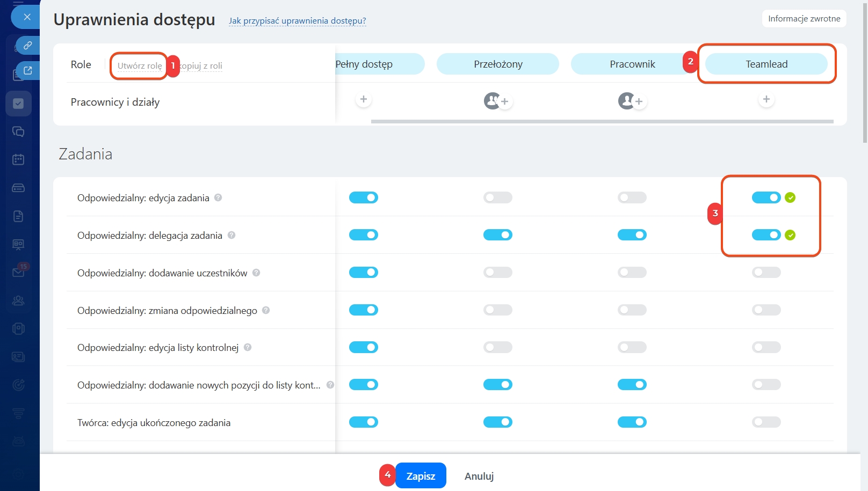Enable 'edycja listy kontrolnej' for Pracownik
The width and height of the screenshot is (868, 491).
(x=632, y=347)
